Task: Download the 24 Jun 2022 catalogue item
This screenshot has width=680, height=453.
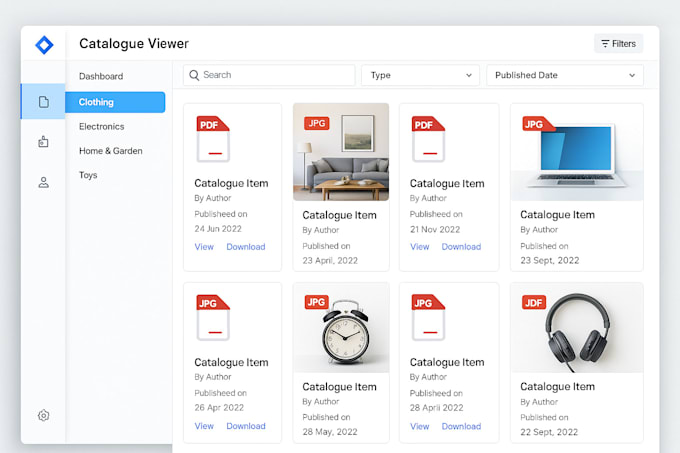Action: (246, 247)
